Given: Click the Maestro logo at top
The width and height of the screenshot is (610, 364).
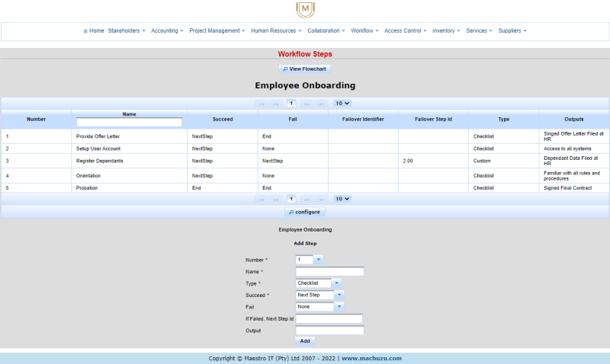Looking at the screenshot, I should click(305, 10).
